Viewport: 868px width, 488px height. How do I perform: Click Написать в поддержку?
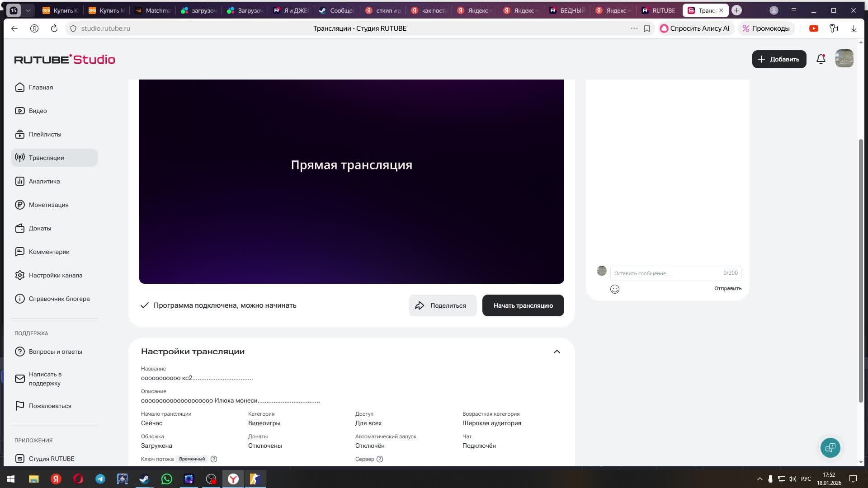tap(54, 379)
